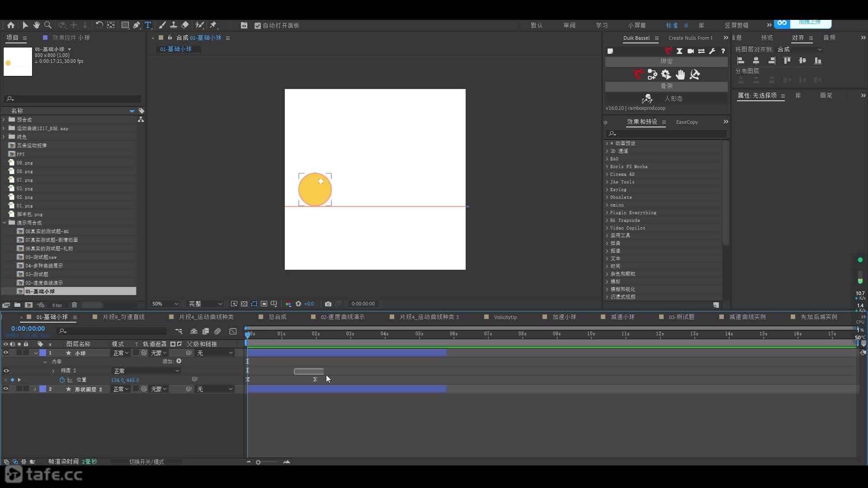Click the Duik 绑定 button
The width and height of the screenshot is (868, 488).
[666, 61]
